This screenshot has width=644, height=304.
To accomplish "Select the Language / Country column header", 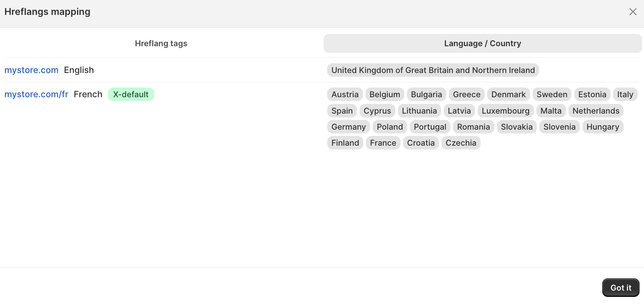I will [482, 43].
